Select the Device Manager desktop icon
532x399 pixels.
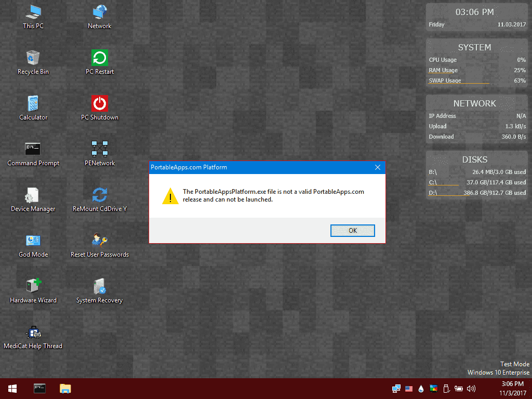(x=33, y=200)
